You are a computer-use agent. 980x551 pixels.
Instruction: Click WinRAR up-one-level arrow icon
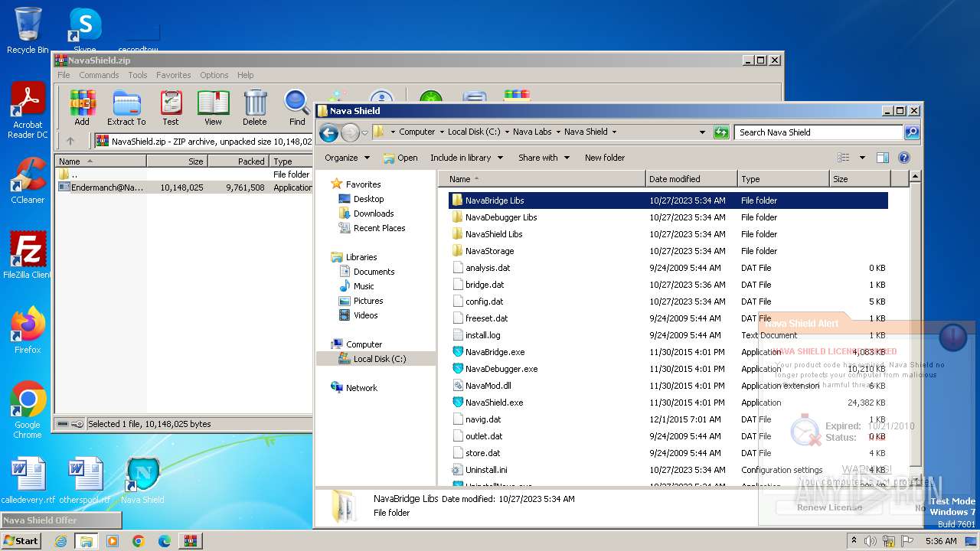coord(70,141)
